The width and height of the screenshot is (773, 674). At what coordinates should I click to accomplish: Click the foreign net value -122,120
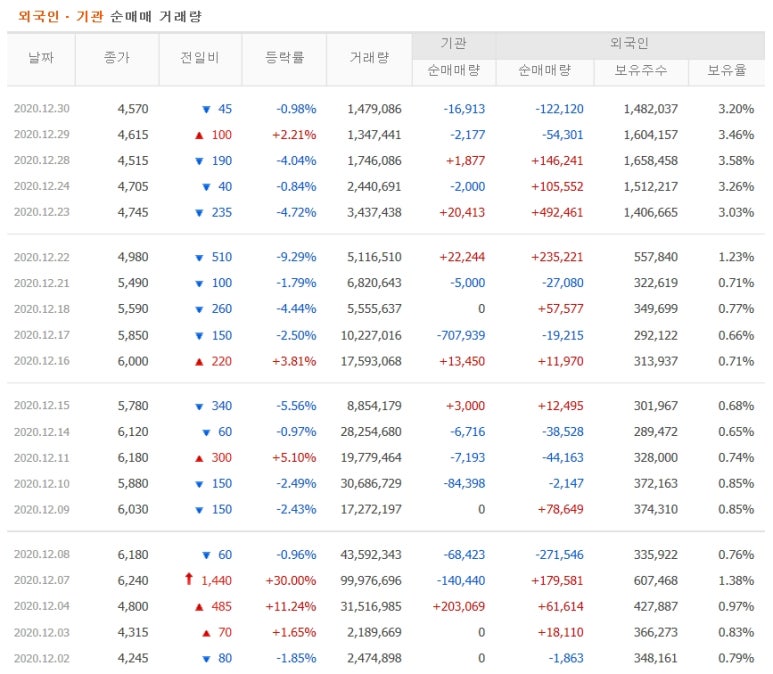[560, 109]
